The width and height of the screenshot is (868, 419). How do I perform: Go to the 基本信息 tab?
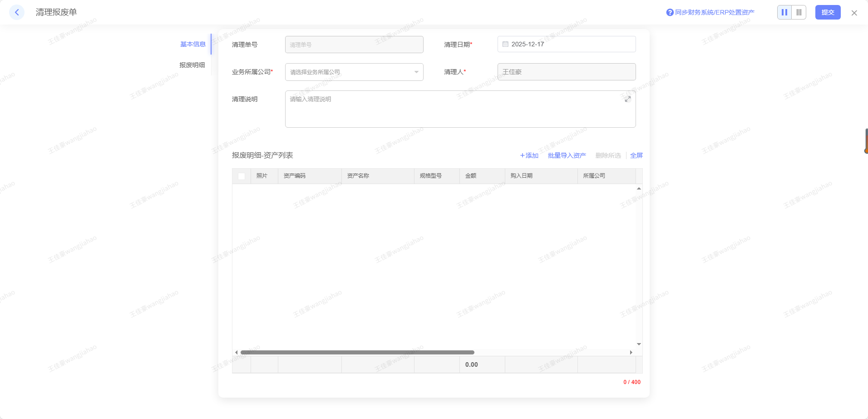pyautogui.click(x=193, y=44)
